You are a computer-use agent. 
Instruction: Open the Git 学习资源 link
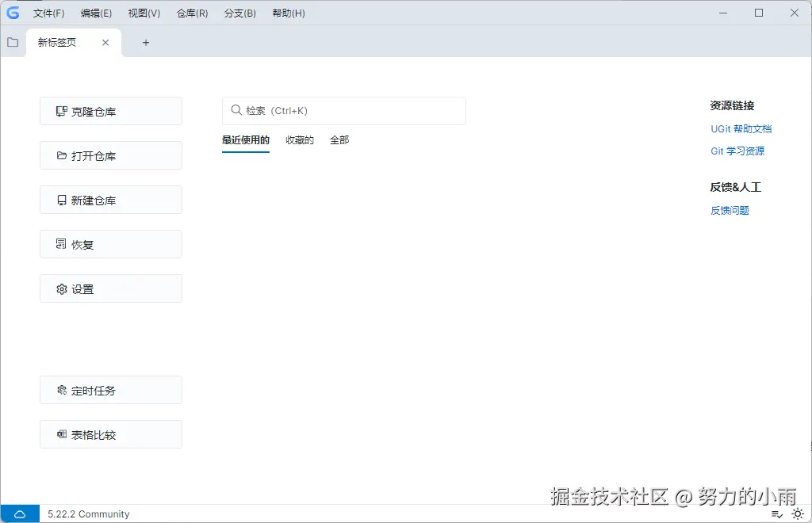(x=737, y=151)
